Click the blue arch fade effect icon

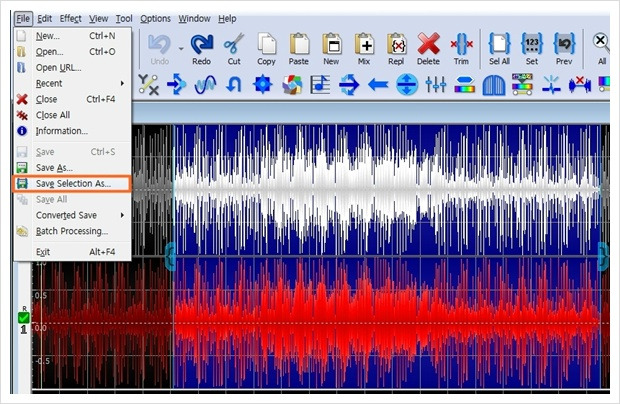[x=494, y=85]
